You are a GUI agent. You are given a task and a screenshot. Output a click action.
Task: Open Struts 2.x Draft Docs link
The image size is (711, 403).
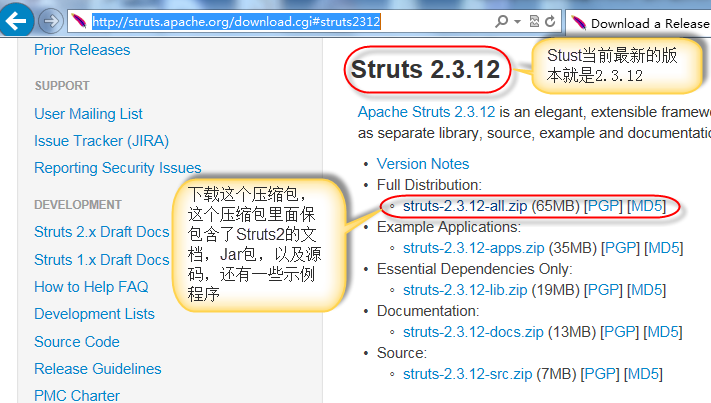coord(102,232)
